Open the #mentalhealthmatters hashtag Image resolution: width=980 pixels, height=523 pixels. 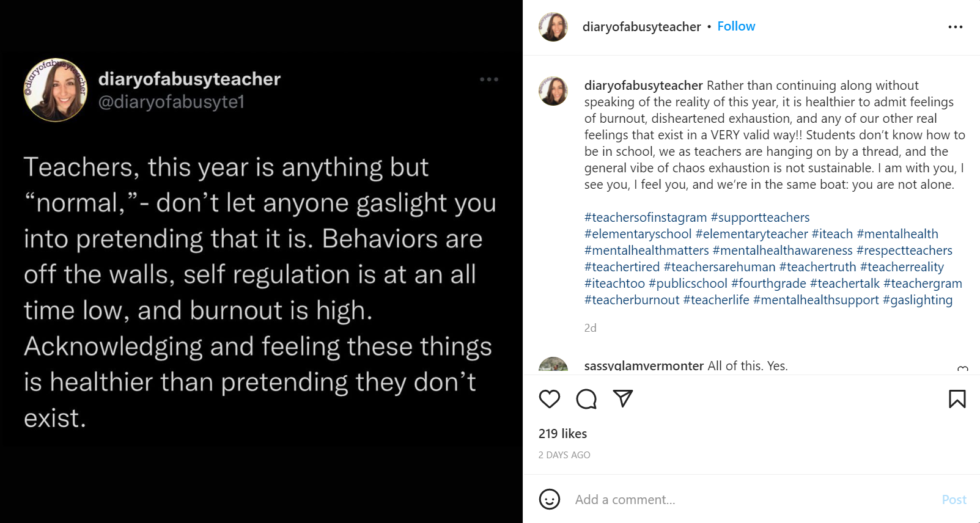(x=646, y=251)
